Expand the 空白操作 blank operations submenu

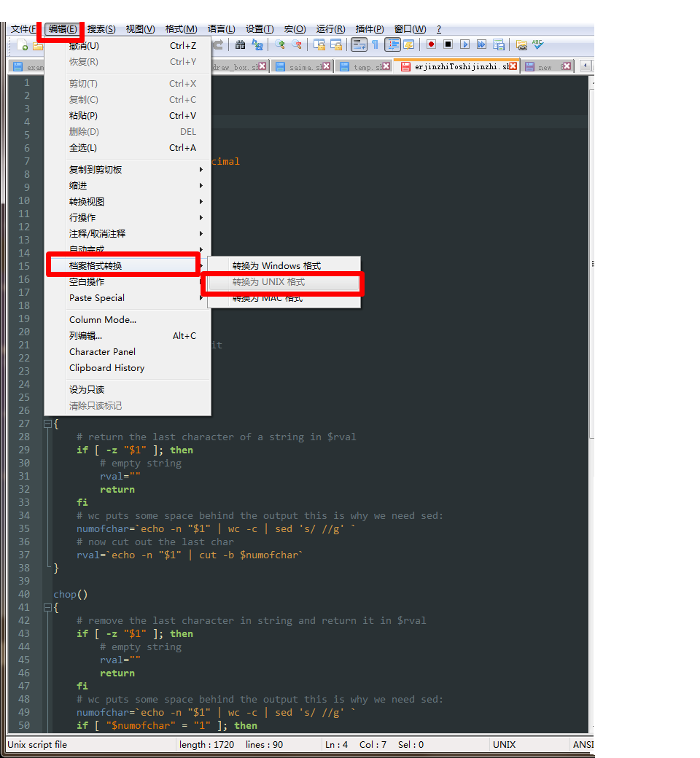128,282
